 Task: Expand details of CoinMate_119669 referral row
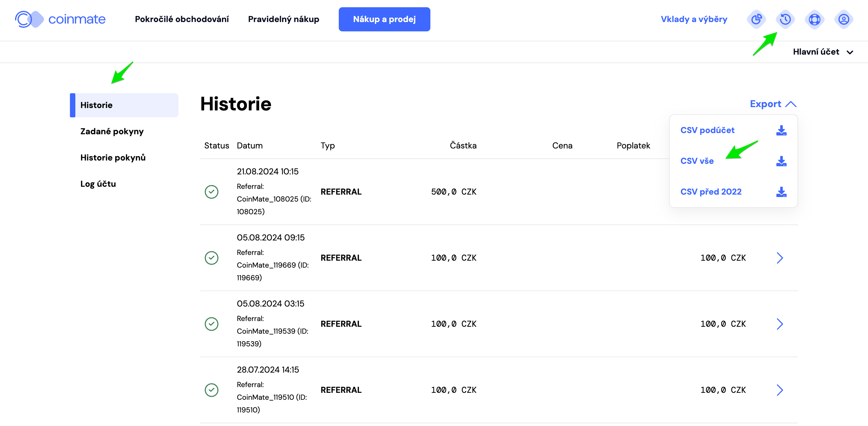[780, 258]
